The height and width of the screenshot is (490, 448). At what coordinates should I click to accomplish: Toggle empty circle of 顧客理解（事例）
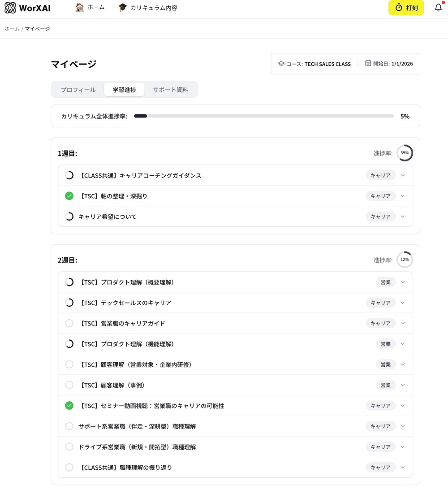pos(69,385)
